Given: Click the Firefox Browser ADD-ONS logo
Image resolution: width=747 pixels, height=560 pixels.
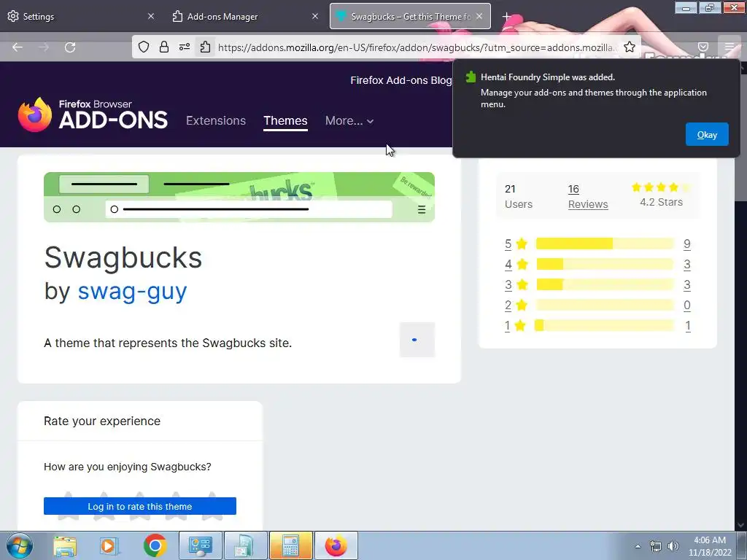Looking at the screenshot, I should tap(93, 114).
